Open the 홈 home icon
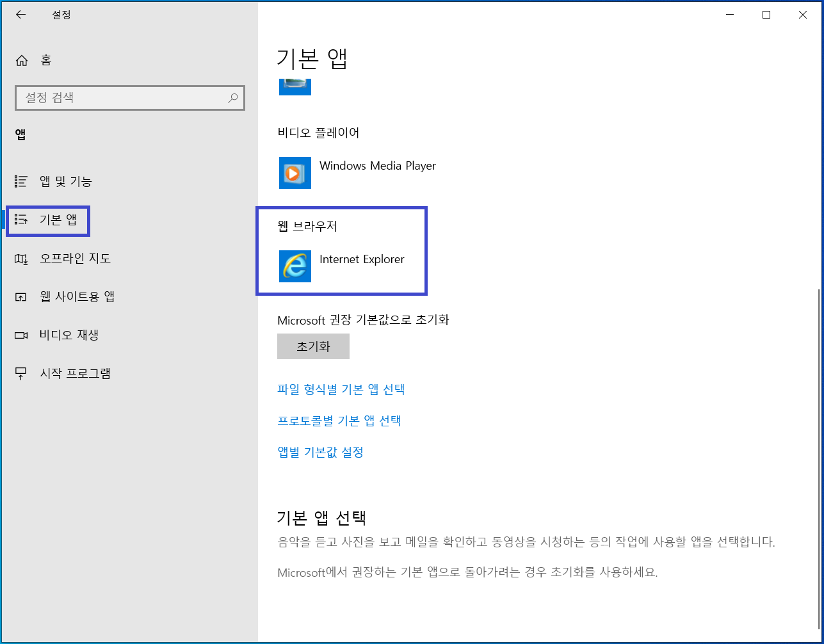Image resolution: width=824 pixels, height=644 pixels. pos(22,61)
